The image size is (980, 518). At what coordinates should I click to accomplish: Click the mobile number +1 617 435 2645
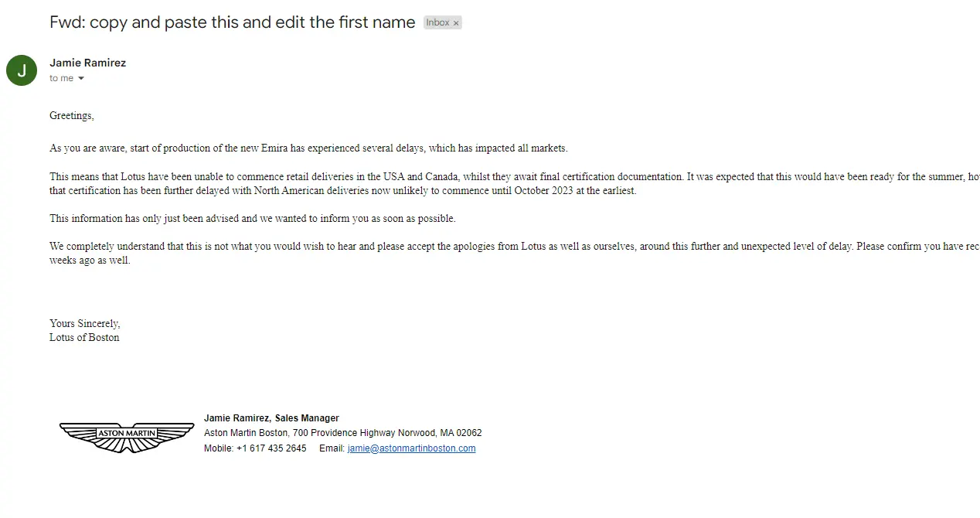tap(271, 448)
